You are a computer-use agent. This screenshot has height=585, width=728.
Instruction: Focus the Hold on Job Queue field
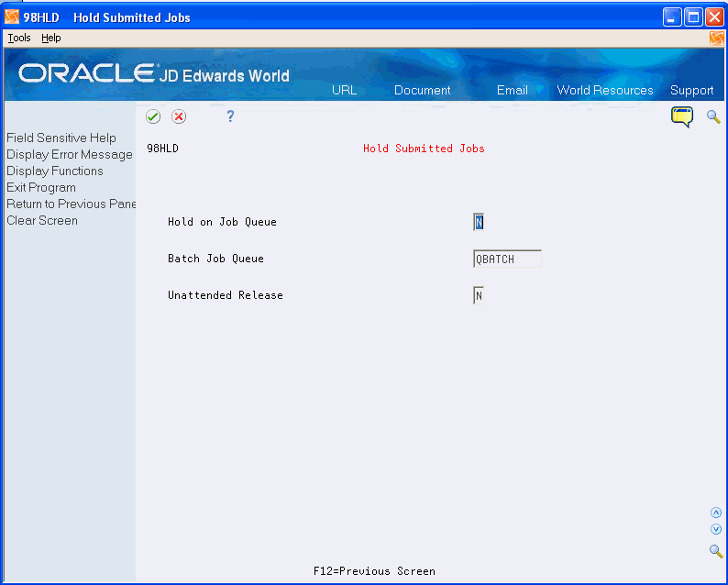point(479,222)
